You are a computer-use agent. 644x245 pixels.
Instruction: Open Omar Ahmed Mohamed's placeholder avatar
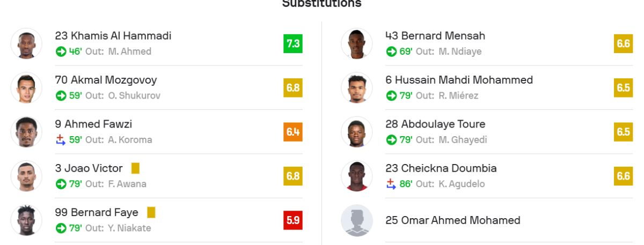click(357, 220)
